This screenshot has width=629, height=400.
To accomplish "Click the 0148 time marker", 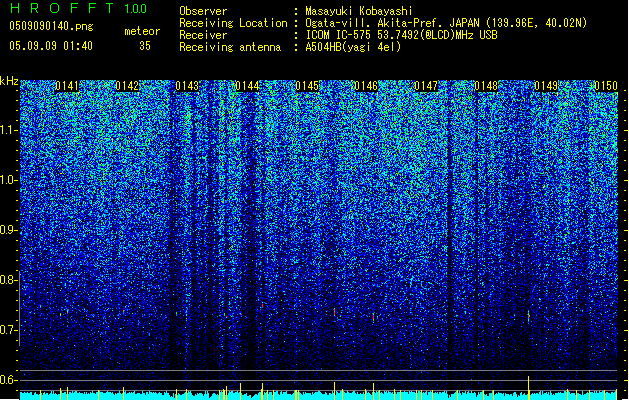I will coord(486,86).
